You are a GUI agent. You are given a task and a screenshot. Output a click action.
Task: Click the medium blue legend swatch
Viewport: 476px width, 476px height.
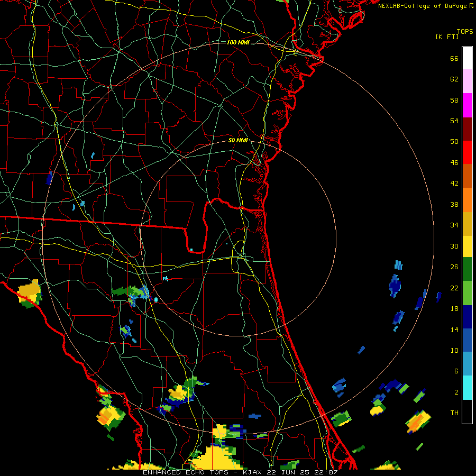(x=467, y=340)
